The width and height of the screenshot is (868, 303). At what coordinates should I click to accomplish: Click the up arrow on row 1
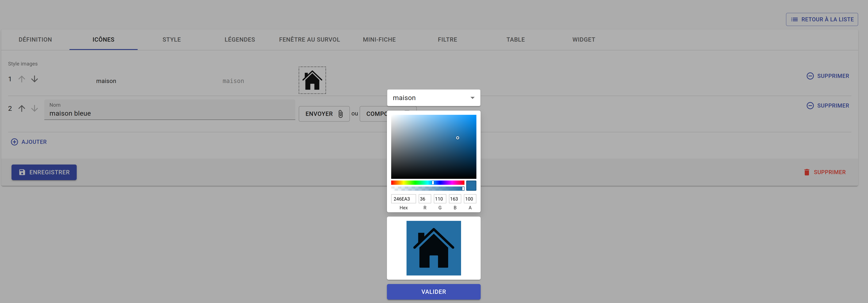pyautogui.click(x=22, y=79)
